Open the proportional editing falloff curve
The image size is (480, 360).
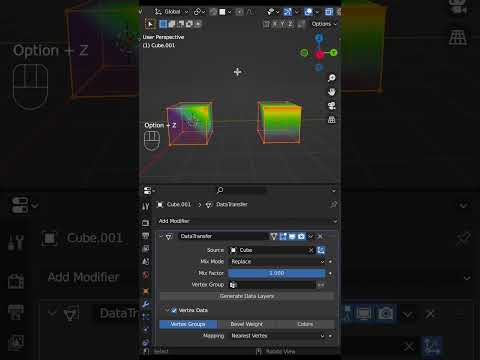[x=250, y=12]
